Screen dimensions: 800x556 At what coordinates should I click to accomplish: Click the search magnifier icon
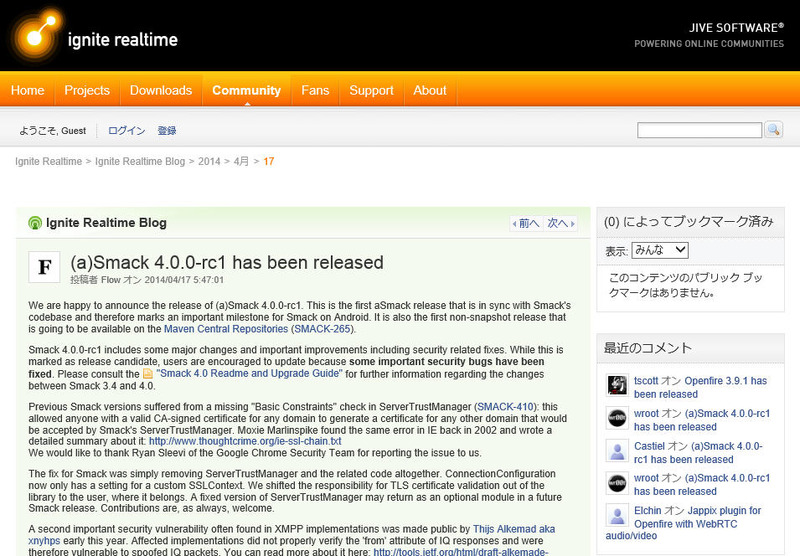(773, 130)
